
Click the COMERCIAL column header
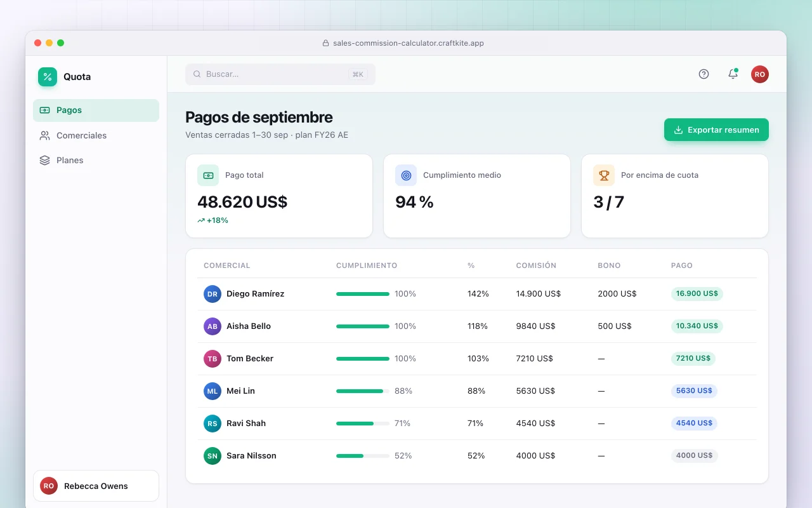coord(227,265)
